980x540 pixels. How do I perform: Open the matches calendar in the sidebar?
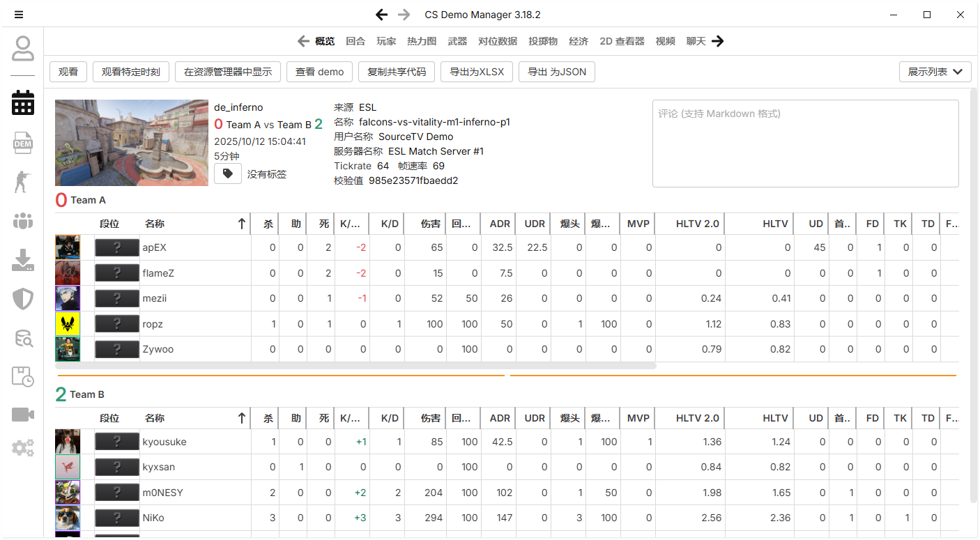[23, 102]
